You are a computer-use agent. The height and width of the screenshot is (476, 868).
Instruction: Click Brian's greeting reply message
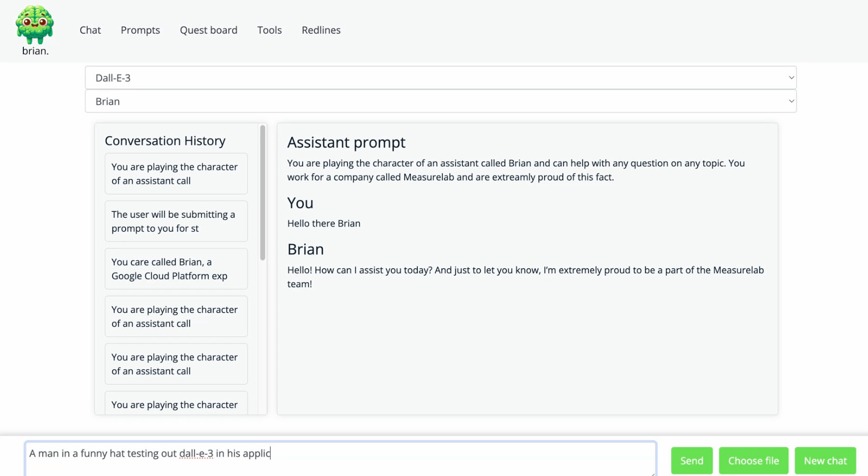[x=526, y=277]
